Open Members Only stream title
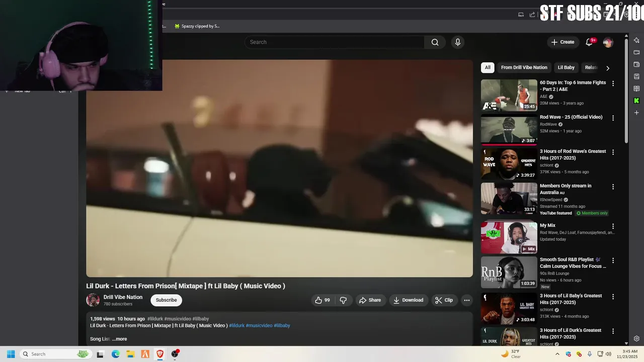Viewport: 644px width, 362px height. pyautogui.click(x=566, y=189)
